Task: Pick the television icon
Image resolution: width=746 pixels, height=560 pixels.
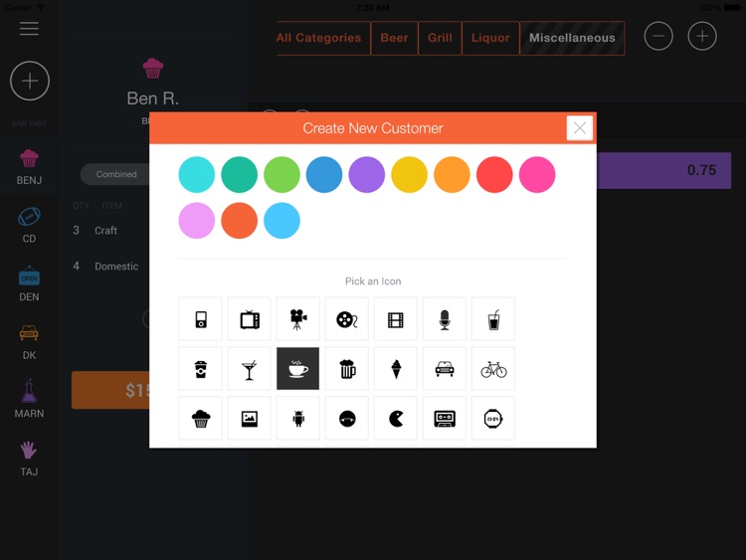Action: pyautogui.click(x=250, y=319)
